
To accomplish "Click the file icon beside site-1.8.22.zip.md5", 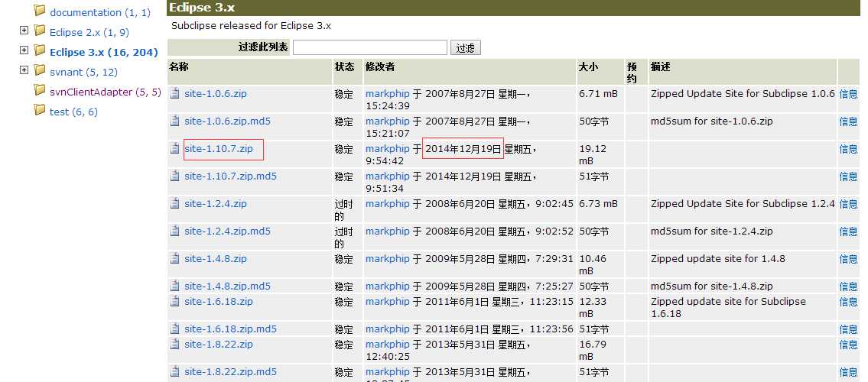I will pyautogui.click(x=175, y=371).
